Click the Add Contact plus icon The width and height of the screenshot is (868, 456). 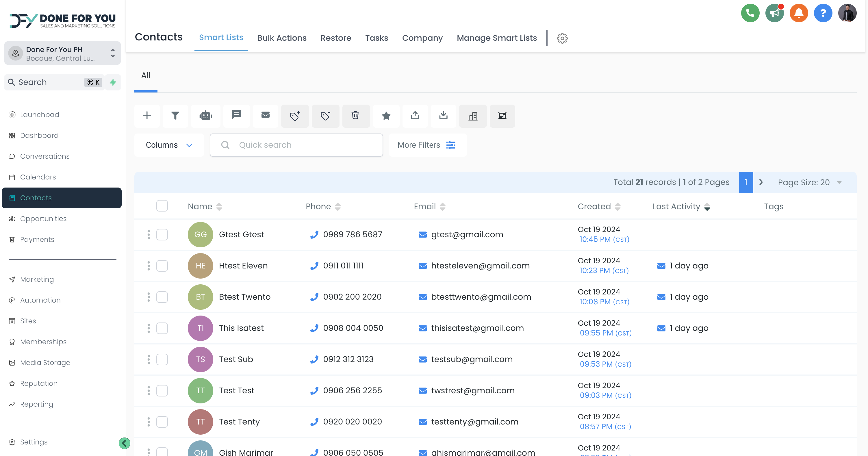147,116
